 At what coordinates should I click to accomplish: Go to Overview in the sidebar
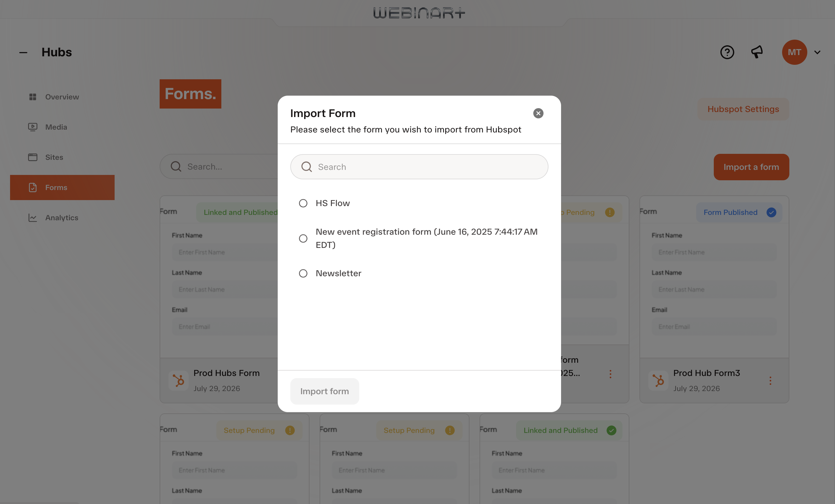coord(62,97)
